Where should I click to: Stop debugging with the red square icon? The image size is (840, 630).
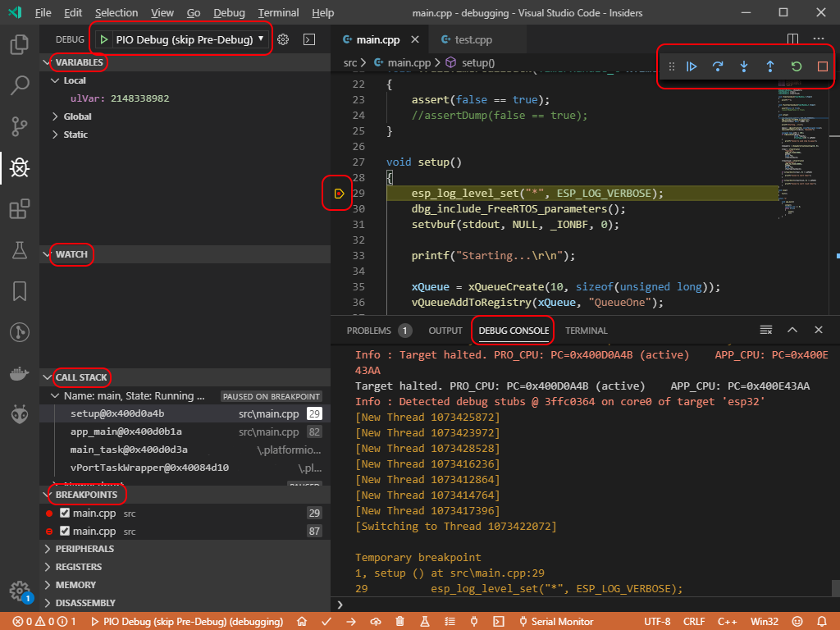pyautogui.click(x=821, y=66)
